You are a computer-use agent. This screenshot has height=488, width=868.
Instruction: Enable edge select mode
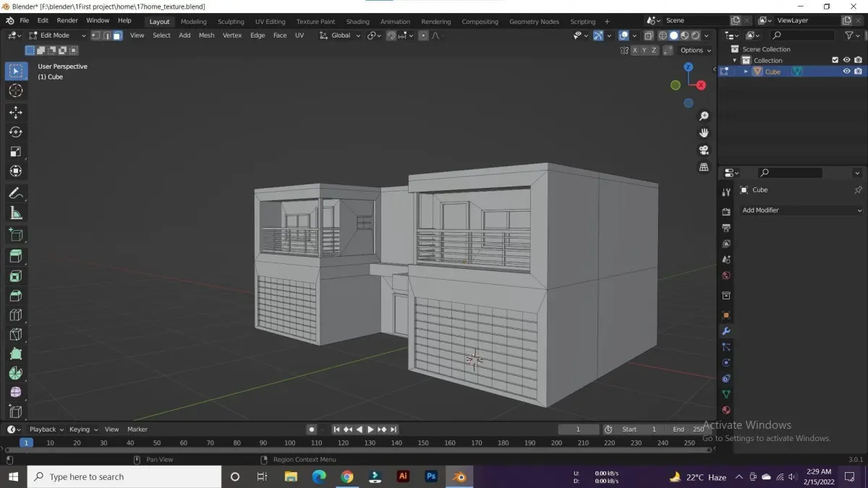(106, 35)
